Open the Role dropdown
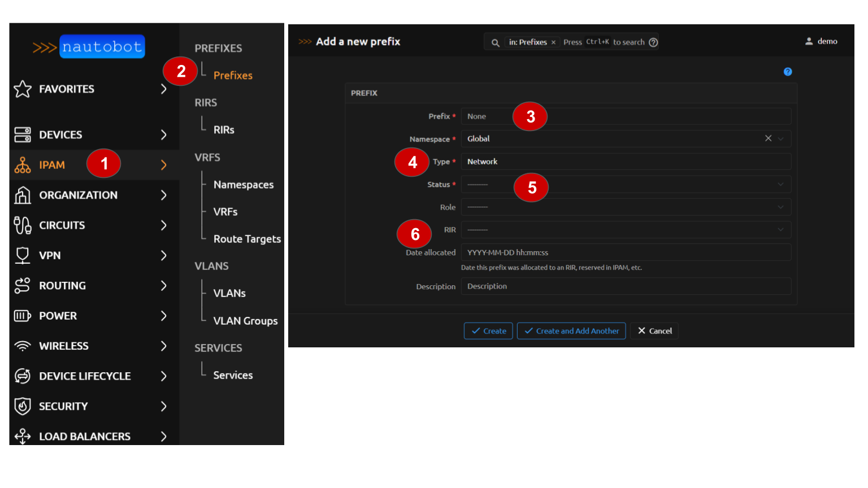The height and width of the screenshot is (488, 868). [x=626, y=207]
